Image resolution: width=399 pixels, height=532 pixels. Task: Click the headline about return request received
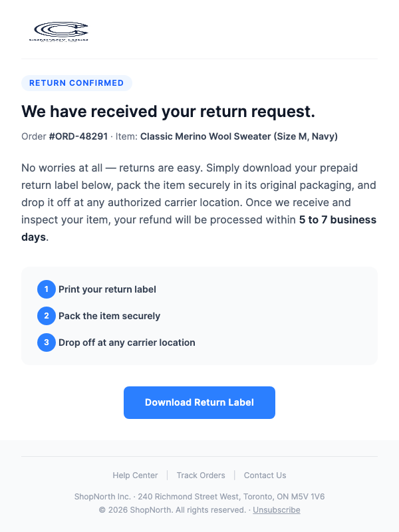tap(169, 112)
